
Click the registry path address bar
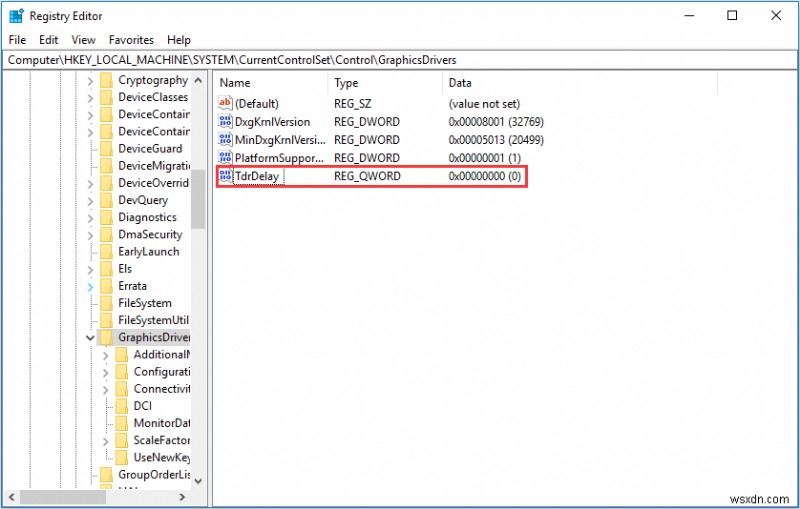pos(400,60)
